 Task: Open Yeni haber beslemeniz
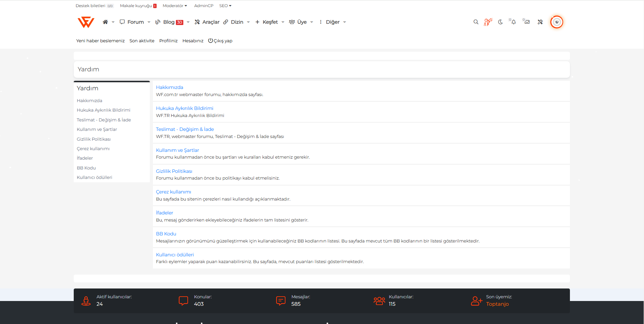coord(100,41)
